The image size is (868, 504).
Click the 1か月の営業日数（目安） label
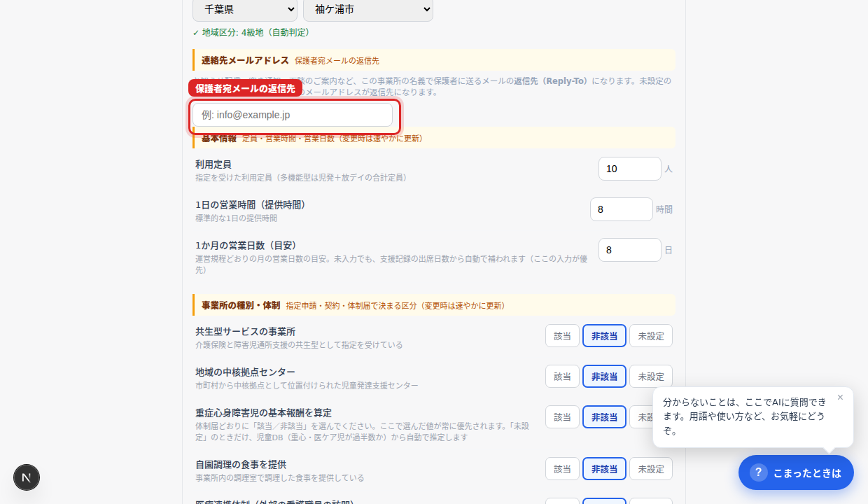(246, 246)
